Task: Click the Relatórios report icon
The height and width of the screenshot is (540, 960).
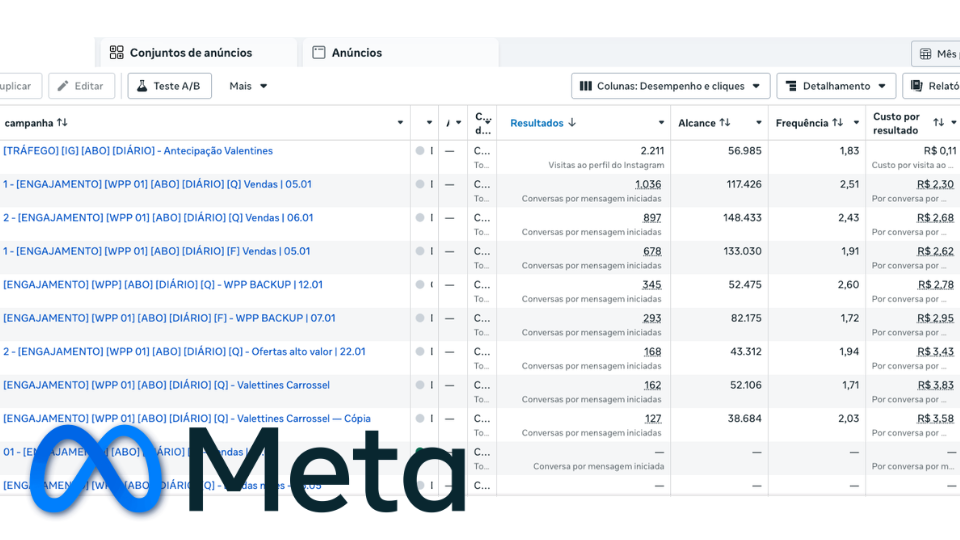Action: click(917, 86)
